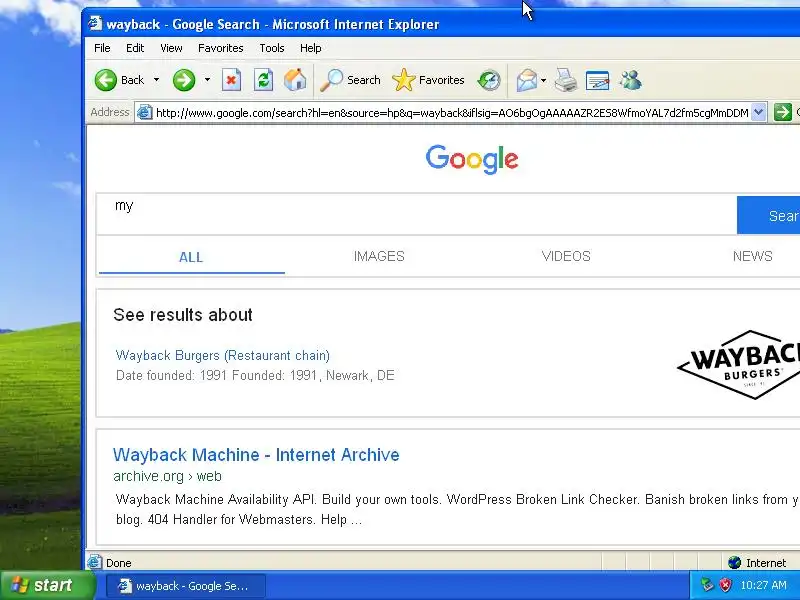Go back with the green Back arrow
This screenshot has height=600, width=800.
click(120, 80)
